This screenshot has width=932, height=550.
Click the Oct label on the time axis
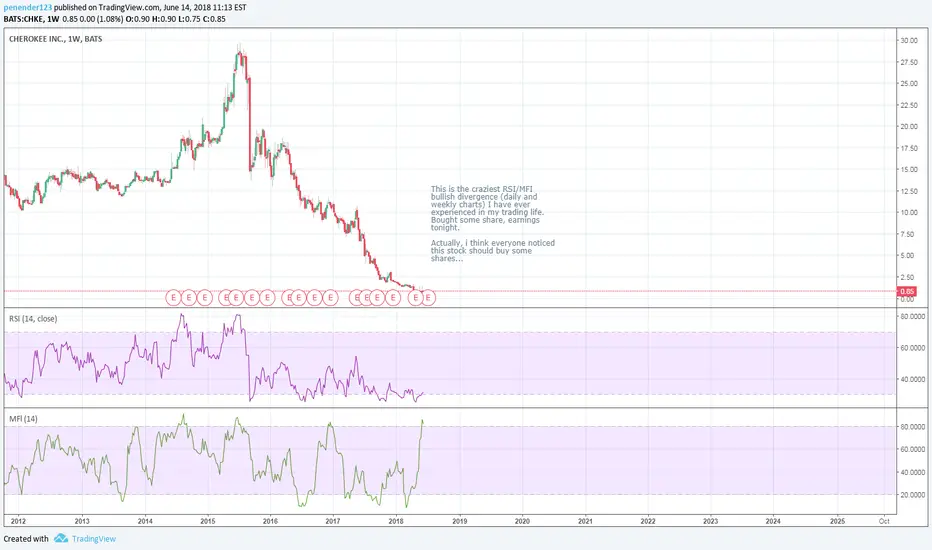pyautogui.click(x=884, y=521)
